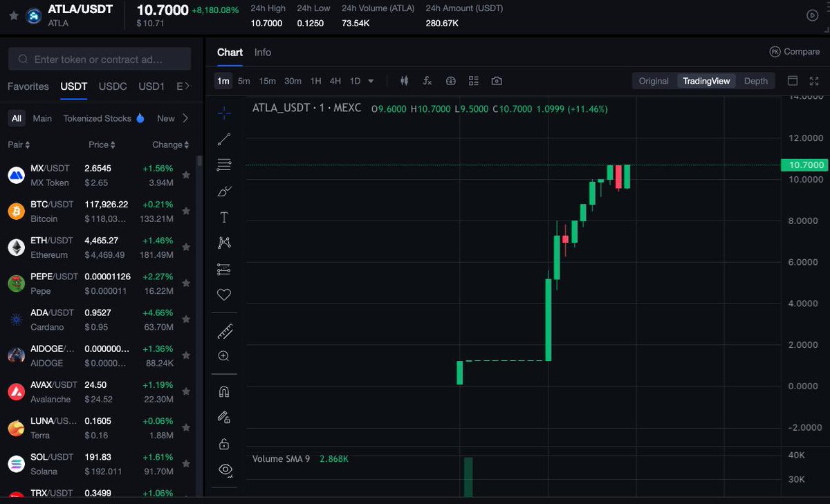The width and height of the screenshot is (830, 504).
Task: Switch to the Info tab
Action: 263,53
